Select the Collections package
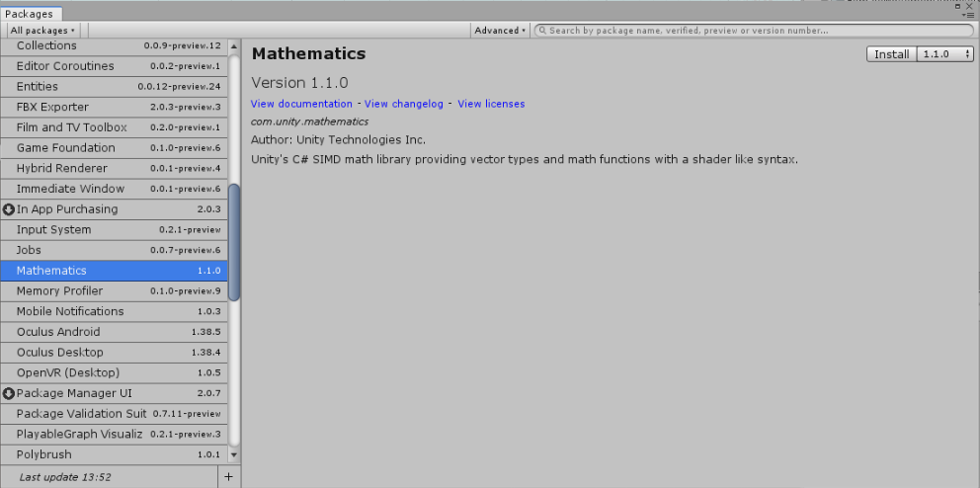The height and width of the screenshot is (488, 980). [114, 45]
